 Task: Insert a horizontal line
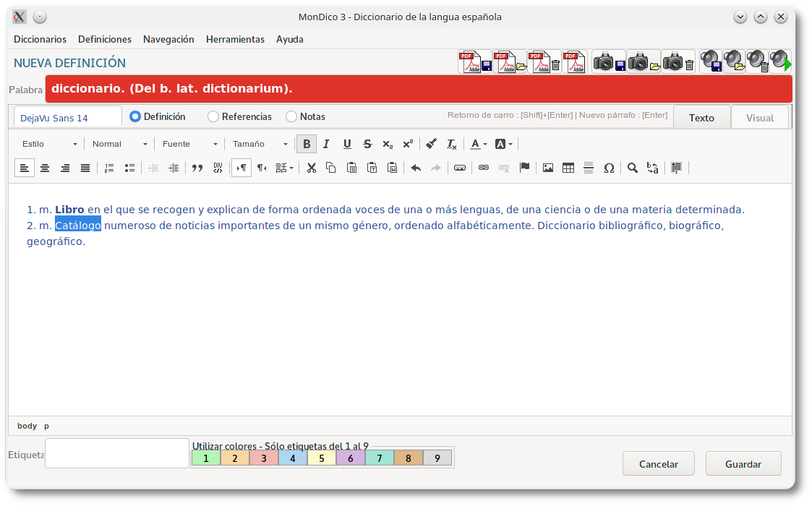tap(589, 168)
